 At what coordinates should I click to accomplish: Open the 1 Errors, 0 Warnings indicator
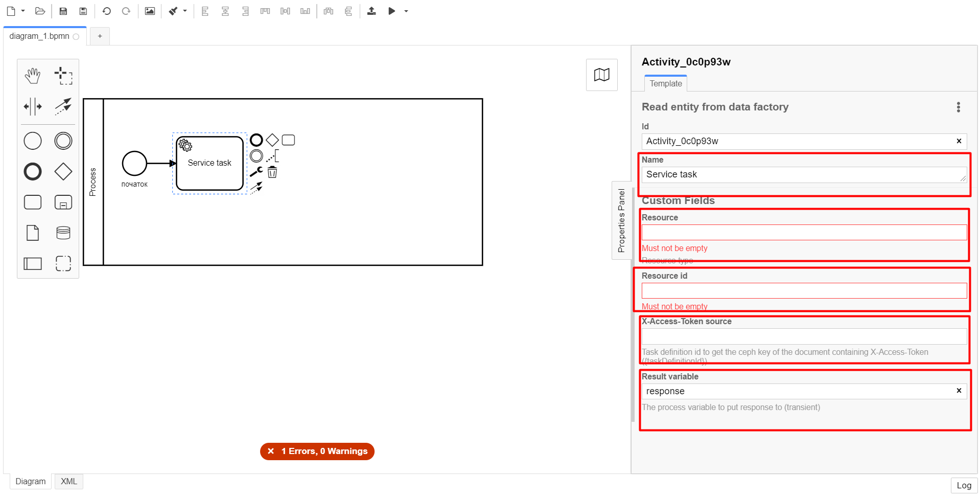pos(317,451)
